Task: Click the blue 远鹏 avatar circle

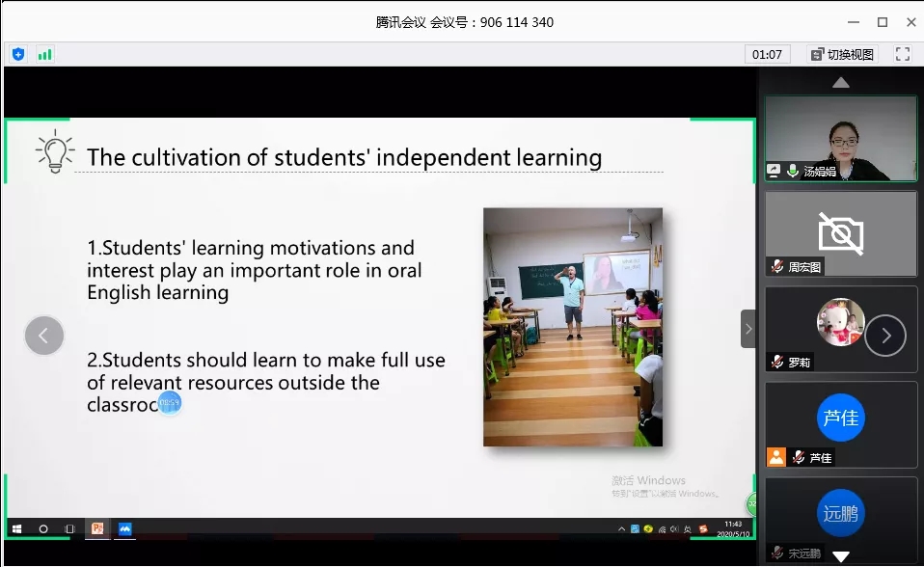Action: [840, 513]
